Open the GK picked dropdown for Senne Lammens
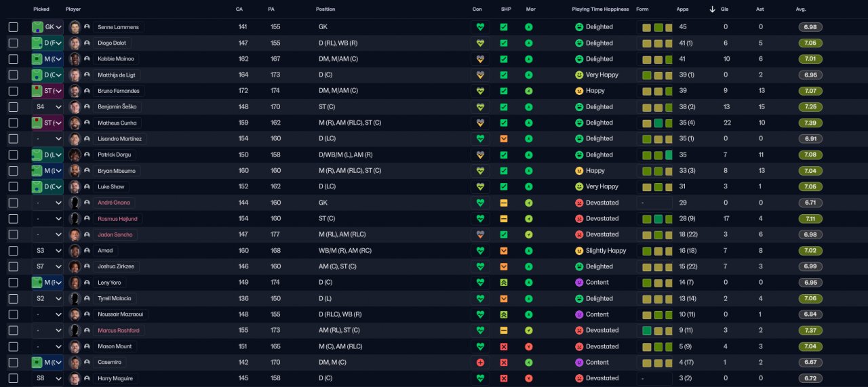Viewport: 868px width, 387px height. coord(47,27)
